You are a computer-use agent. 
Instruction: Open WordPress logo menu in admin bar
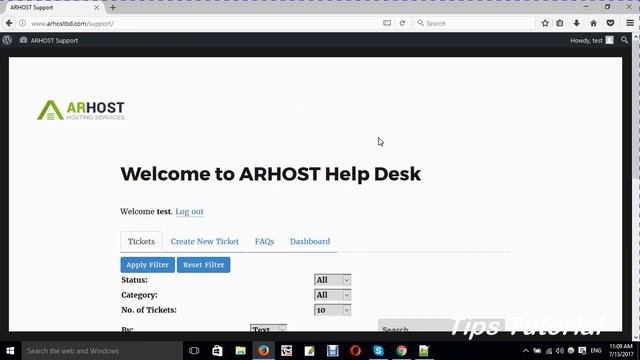tap(7, 40)
